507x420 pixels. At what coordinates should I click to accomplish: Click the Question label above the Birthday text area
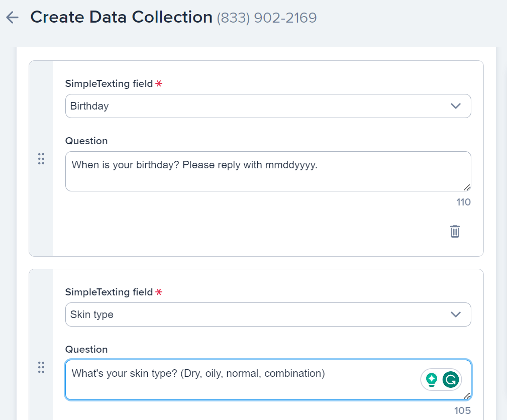click(x=86, y=141)
